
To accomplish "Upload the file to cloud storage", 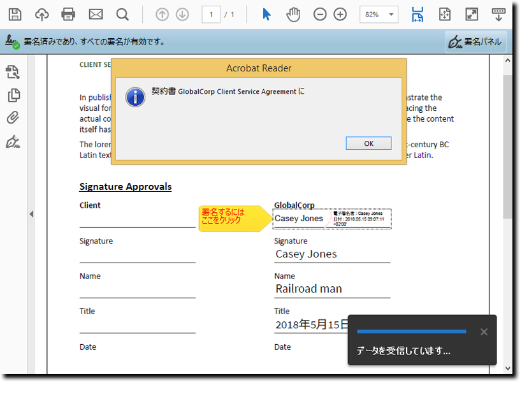I will pyautogui.click(x=42, y=15).
